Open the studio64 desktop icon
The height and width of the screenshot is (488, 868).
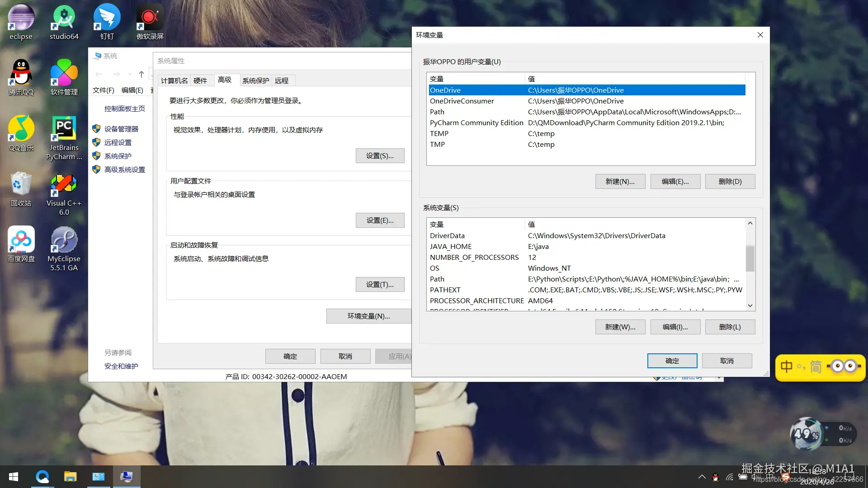pyautogui.click(x=64, y=22)
